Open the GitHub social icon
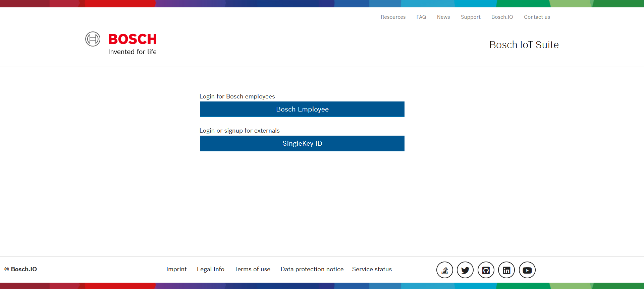 486,270
